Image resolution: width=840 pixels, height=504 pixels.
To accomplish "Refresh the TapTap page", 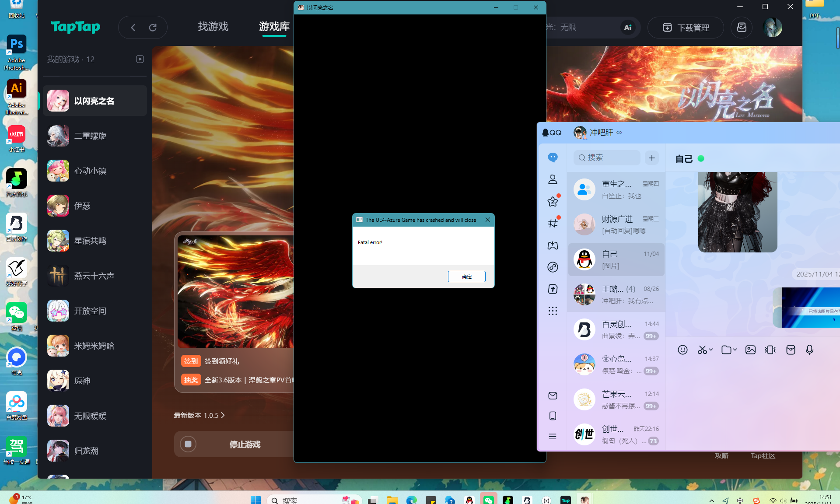I will [x=153, y=28].
